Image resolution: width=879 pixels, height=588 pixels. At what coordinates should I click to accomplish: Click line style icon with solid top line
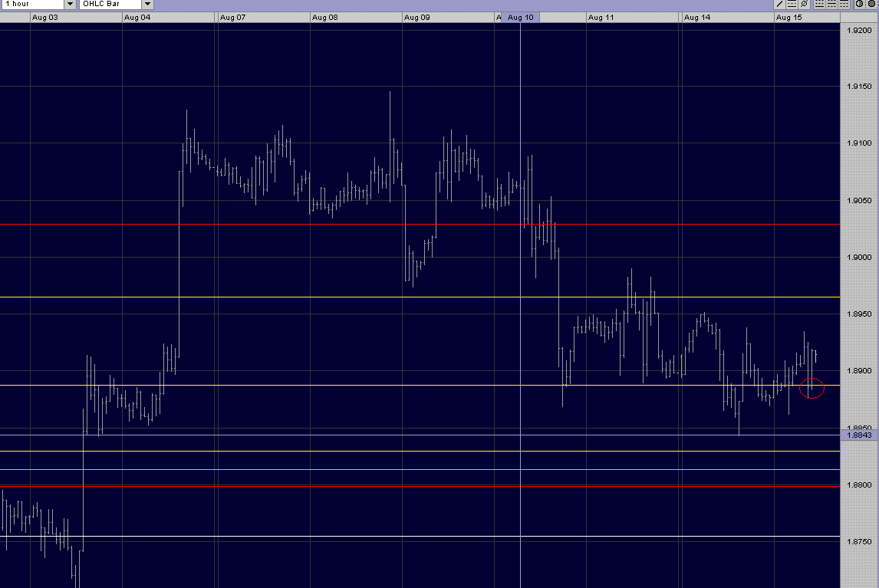(x=844, y=4)
